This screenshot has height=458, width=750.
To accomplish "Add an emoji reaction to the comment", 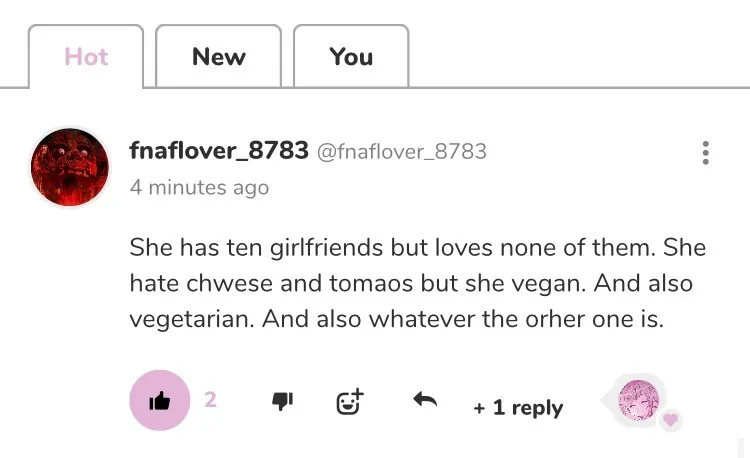I will pos(349,401).
